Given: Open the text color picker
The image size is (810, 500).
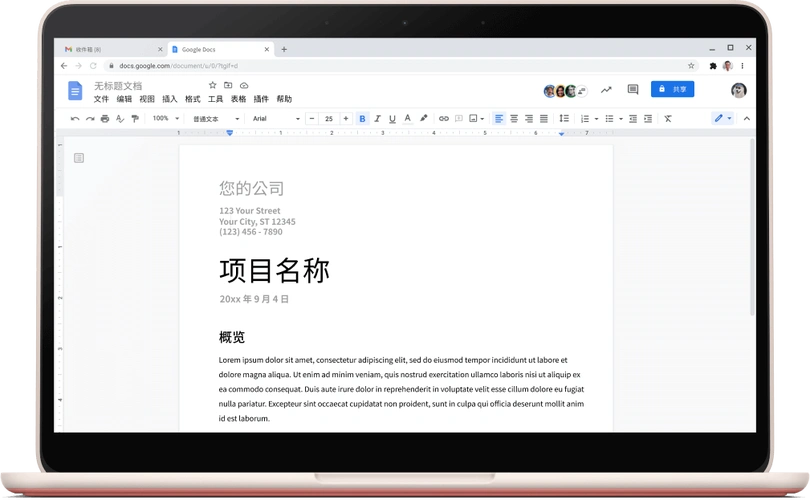Looking at the screenshot, I should click(408, 119).
